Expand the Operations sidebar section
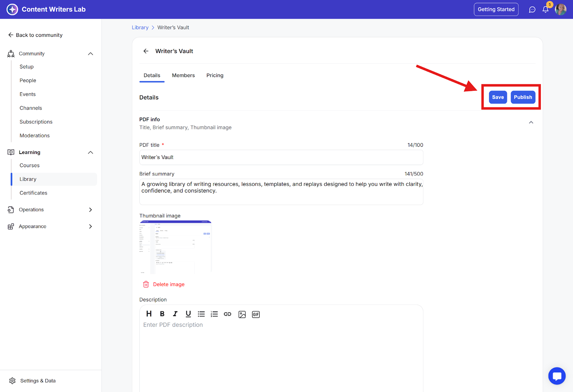Image resolution: width=573 pixels, height=392 pixels. point(91,210)
